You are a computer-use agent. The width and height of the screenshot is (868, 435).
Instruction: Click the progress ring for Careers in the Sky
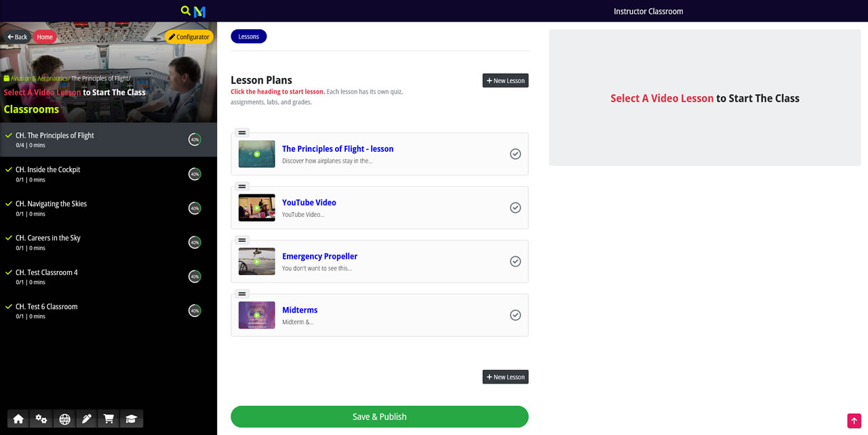(x=195, y=243)
